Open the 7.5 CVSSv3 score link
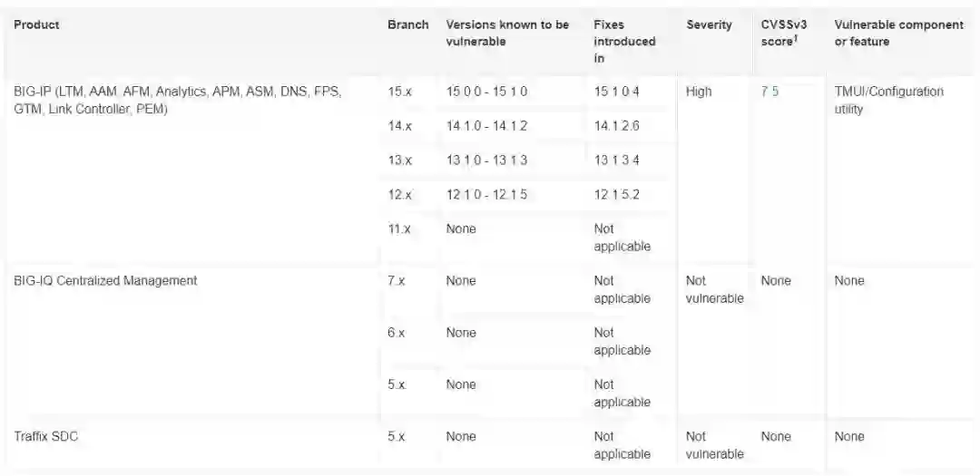Image resolution: width=980 pixels, height=476 pixels. coord(769,92)
